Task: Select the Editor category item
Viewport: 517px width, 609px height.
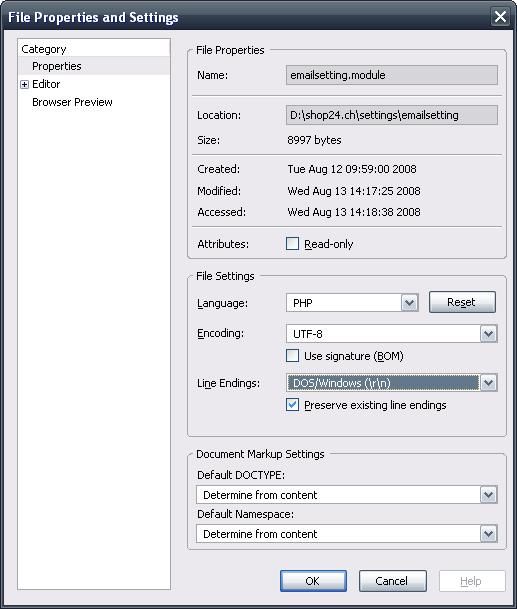Action: [x=46, y=84]
